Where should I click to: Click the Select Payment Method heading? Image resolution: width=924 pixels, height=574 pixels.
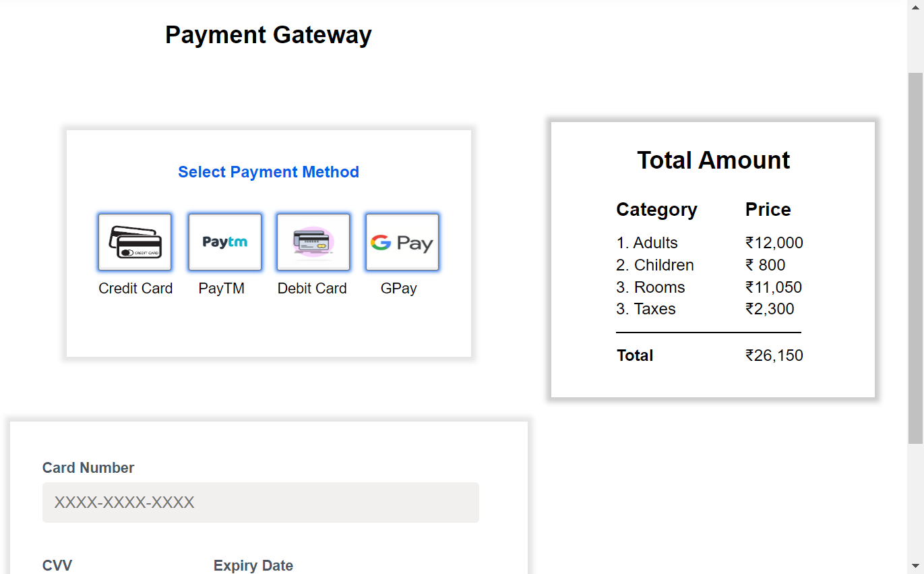click(x=268, y=172)
